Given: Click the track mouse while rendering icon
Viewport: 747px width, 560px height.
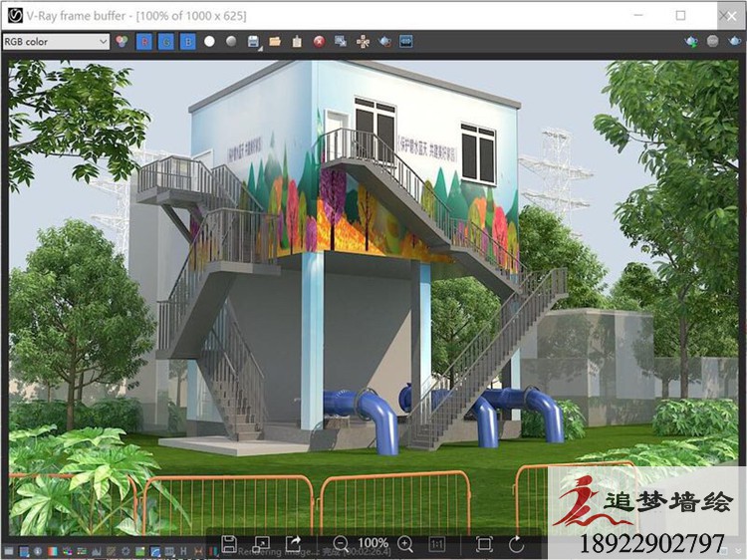Looking at the screenshot, I should [x=362, y=42].
